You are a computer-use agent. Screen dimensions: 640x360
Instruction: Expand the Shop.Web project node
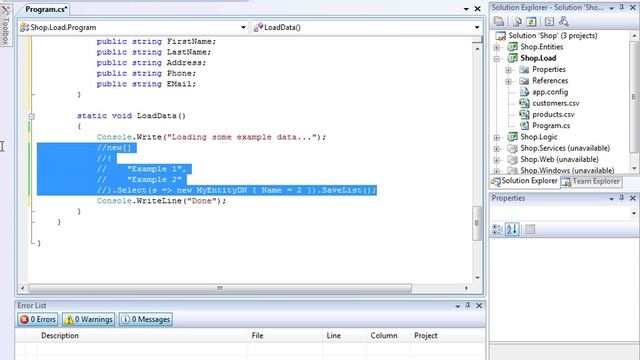tap(497, 160)
